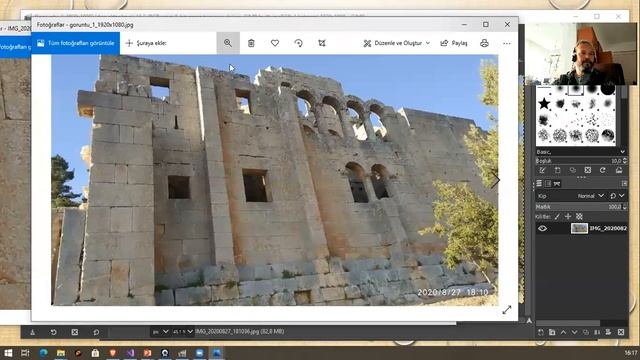Viewport: 640px width, 360px height.
Task: Click the Şuraya ekle button
Action: click(x=146, y=43)
